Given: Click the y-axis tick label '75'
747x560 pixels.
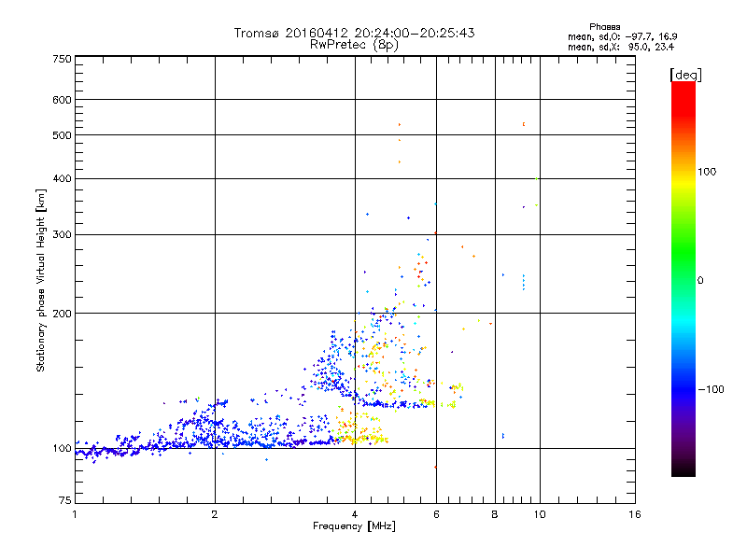Looking at the screenshot, I should coord(65,500).
